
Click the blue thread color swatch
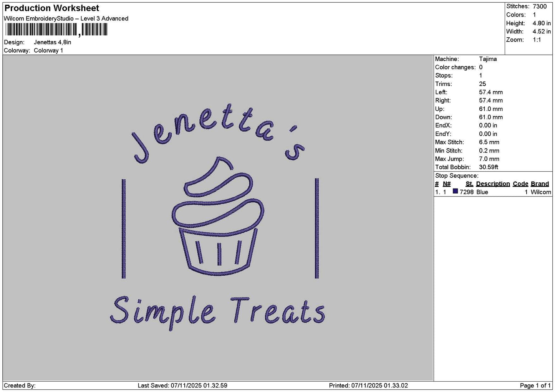(x=455, y=191)
